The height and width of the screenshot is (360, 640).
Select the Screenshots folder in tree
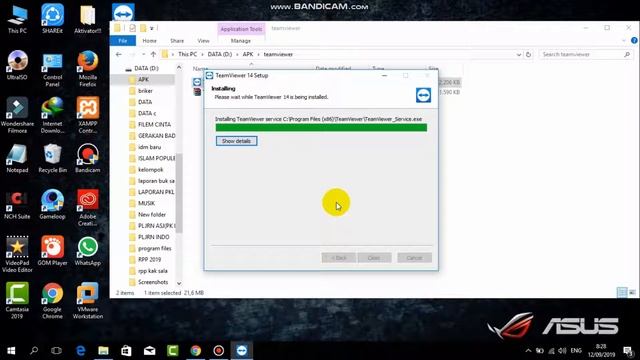point(153,282)
